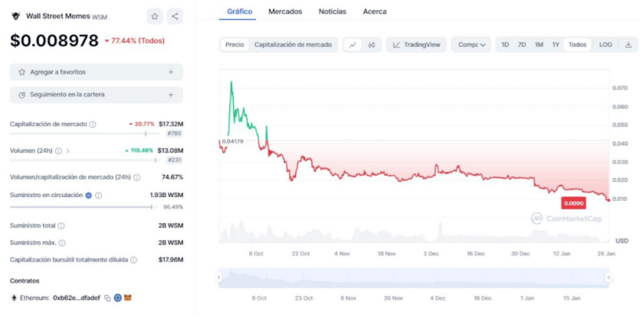Expand Volumen (24h) chevron arrow
This screenshot has height=318, width=644.
68,151
